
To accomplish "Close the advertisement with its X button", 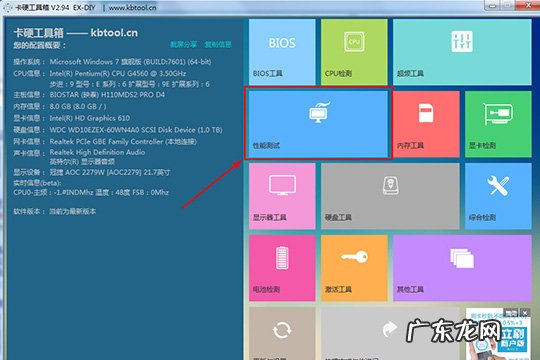I will [525, 313].
